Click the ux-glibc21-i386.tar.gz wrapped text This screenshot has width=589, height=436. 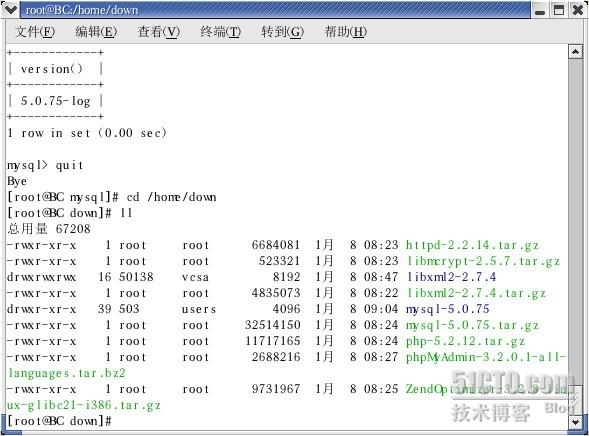84,405
